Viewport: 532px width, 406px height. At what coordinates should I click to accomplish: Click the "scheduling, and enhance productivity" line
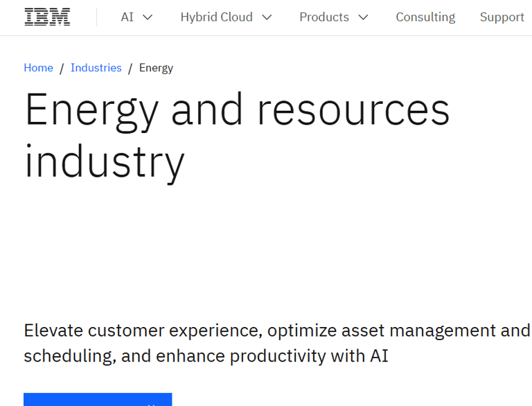[206, 356]
